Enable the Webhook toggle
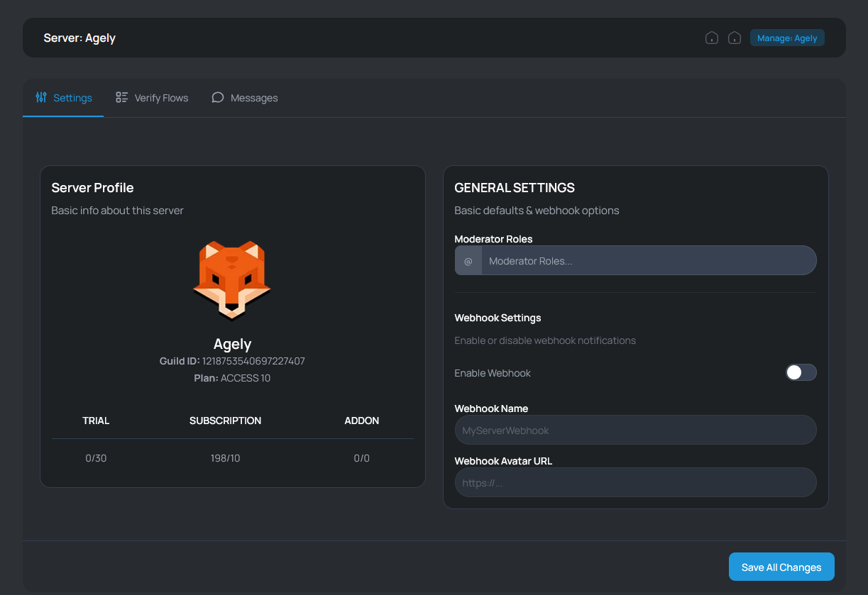The width and height of the screenshot is (868, 595). click(801, 372)
